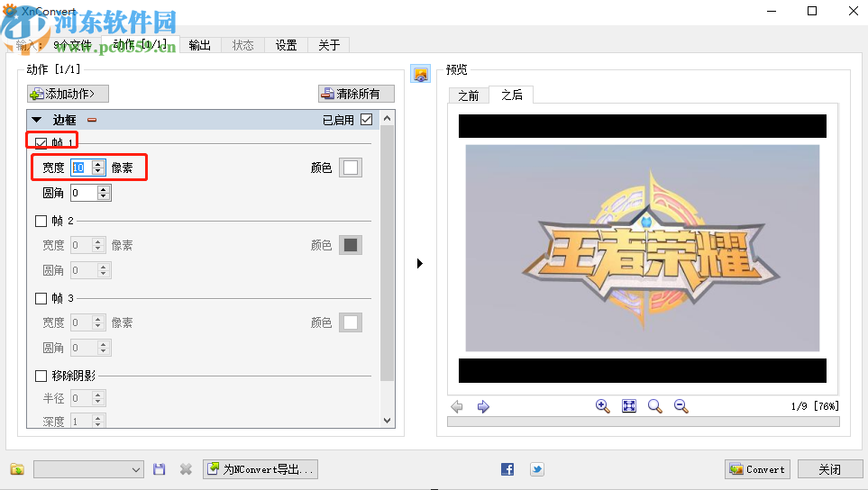The image size is (868, 490).
Task: Open the Twitter share icon
Action: click(536, 469)
